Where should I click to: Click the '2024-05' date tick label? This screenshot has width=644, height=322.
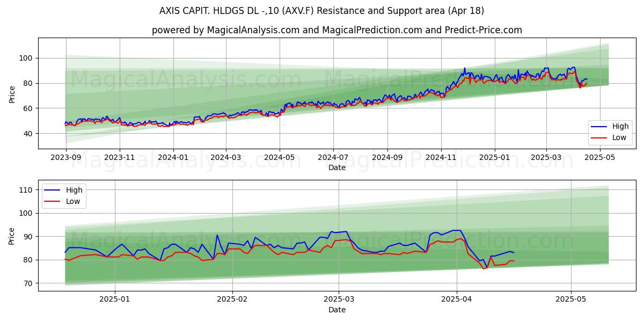[279, 158]
